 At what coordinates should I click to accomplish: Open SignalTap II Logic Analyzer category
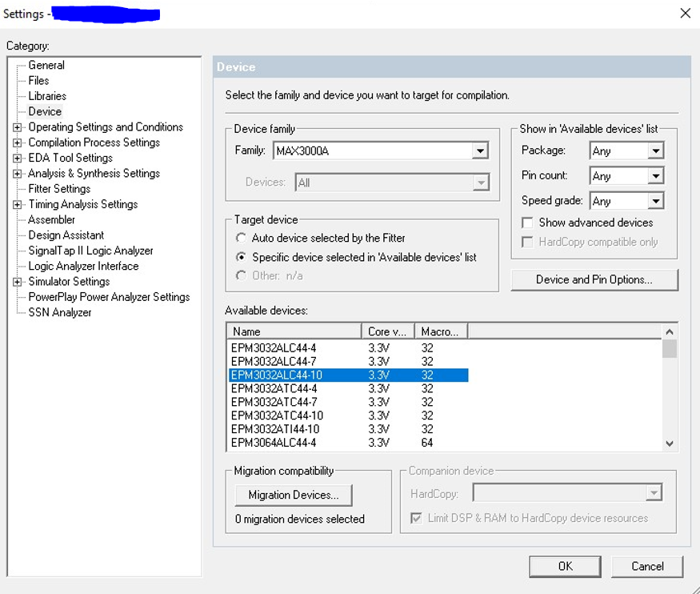pos(90,251)
